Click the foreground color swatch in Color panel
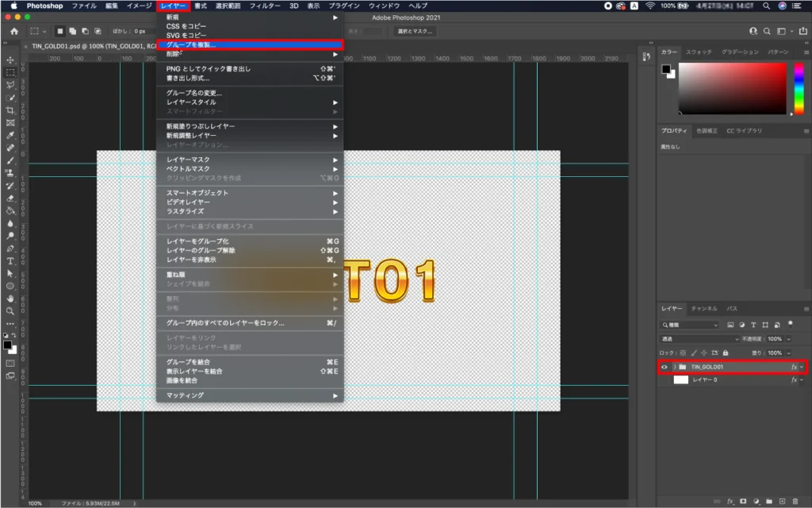Image resolution: width=812 pixels, height=508 pixels. pos(666,70)
